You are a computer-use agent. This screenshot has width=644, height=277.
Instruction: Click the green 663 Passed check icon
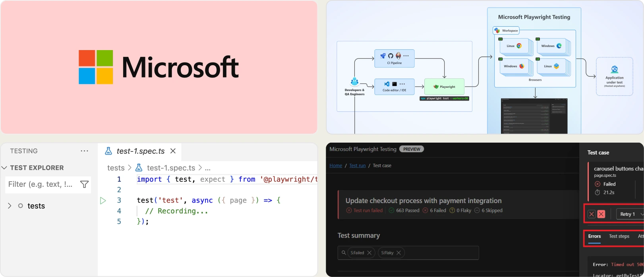pyautogui.click(x=391, y=210)
